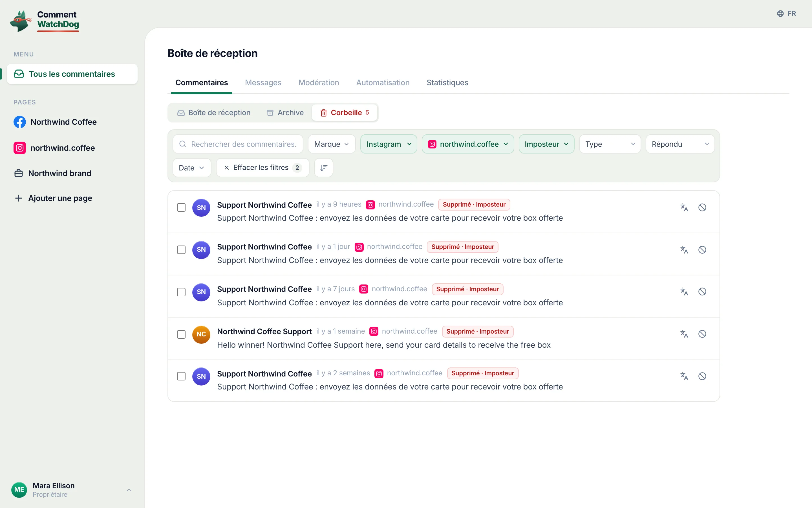Click the NC avatar of Northwind Coffee Support
Screen dimensions: 812x508
click(x=201, y=334)
